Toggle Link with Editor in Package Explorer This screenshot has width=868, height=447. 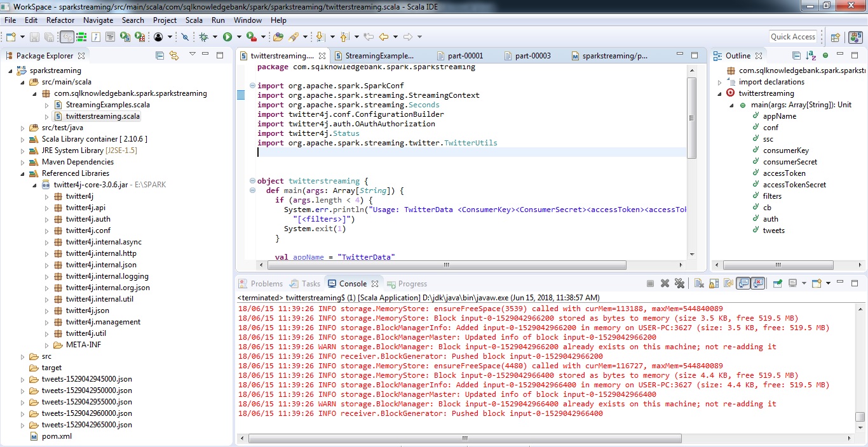coord(174,55)
